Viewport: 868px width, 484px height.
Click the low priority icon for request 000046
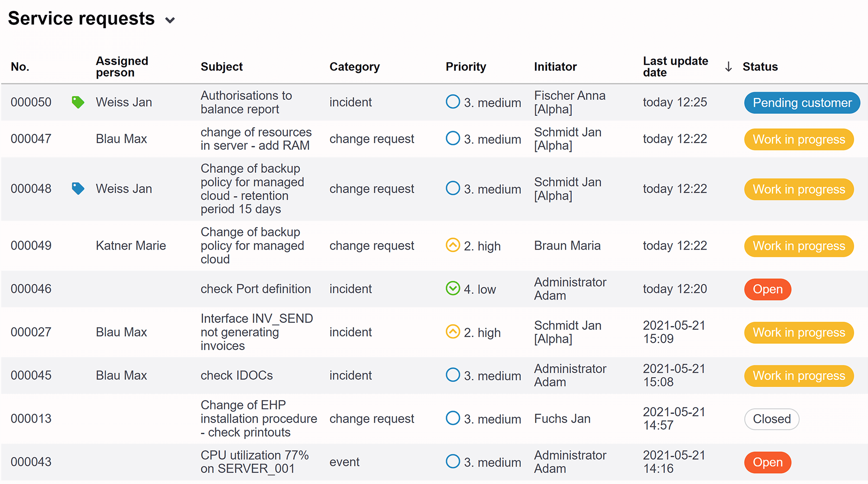click(x=453, y=288)
